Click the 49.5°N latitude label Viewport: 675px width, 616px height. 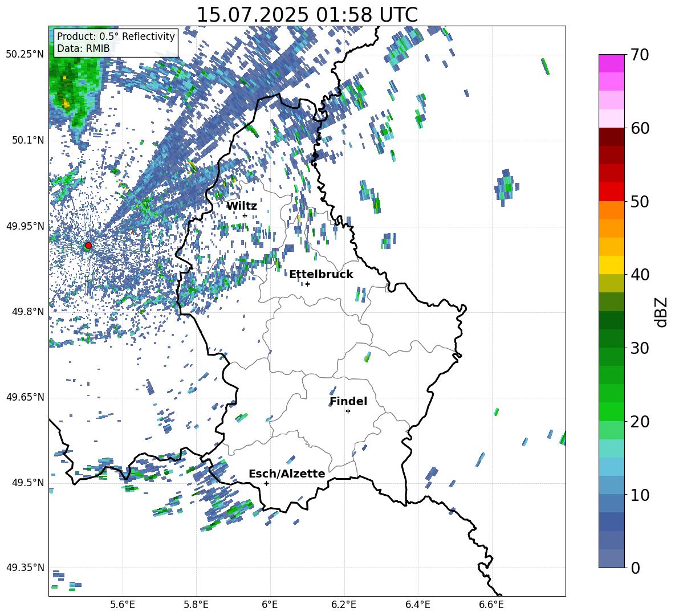(x=27, y=483)
